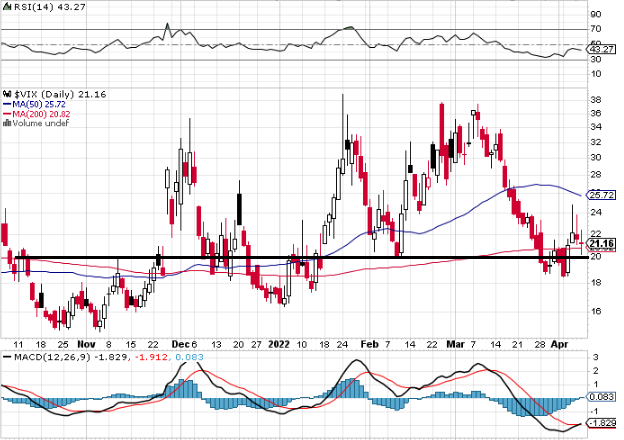
Task: Click the 13 date label on the time axis
Action: pos(216,345)
